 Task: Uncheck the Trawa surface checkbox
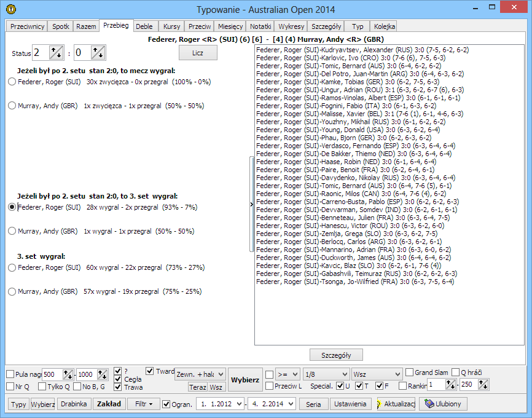coord(118,387)
